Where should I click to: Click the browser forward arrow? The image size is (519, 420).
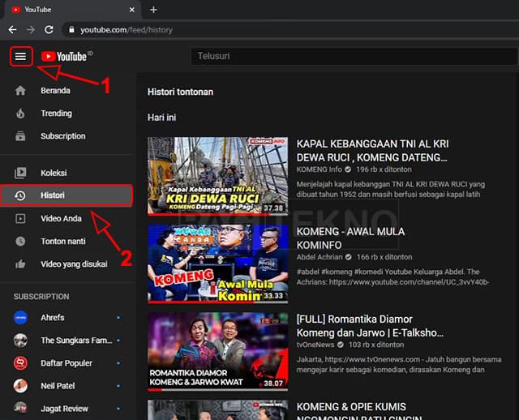click(x=31, y=30)
